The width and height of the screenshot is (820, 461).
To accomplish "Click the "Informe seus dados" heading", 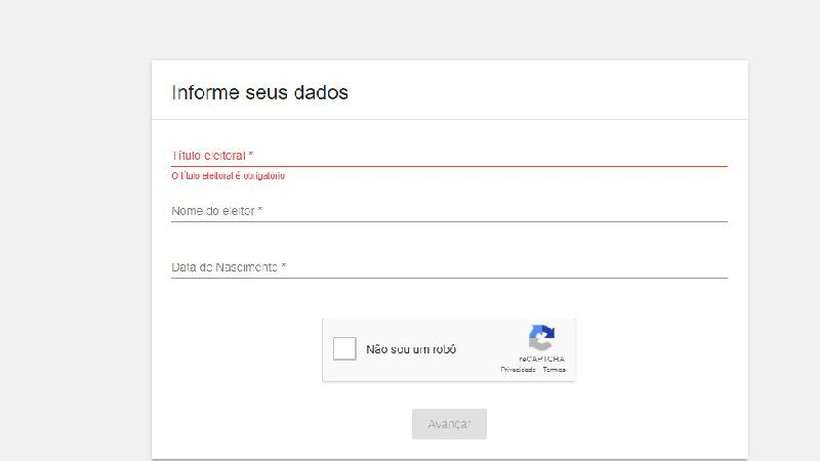I will click(260, 93).
